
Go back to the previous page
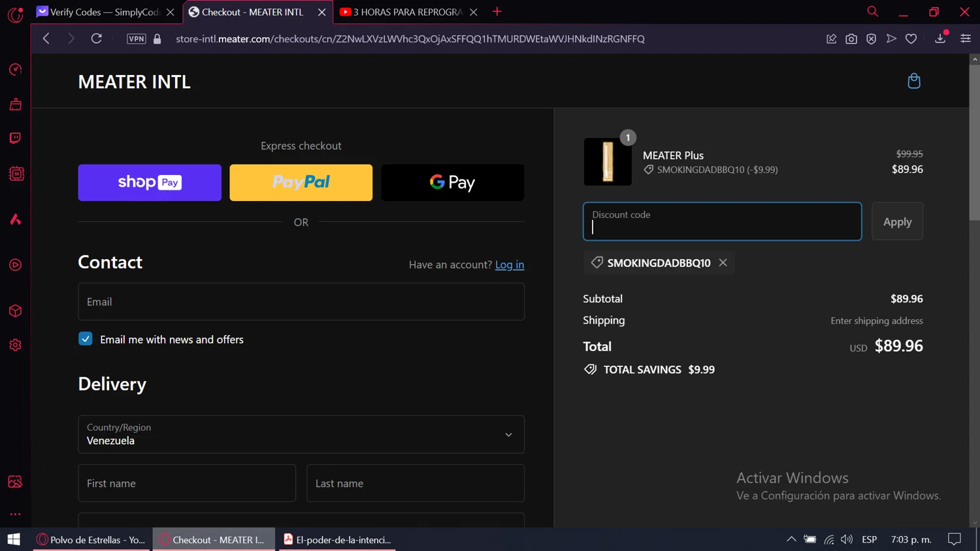click(46, 39)
